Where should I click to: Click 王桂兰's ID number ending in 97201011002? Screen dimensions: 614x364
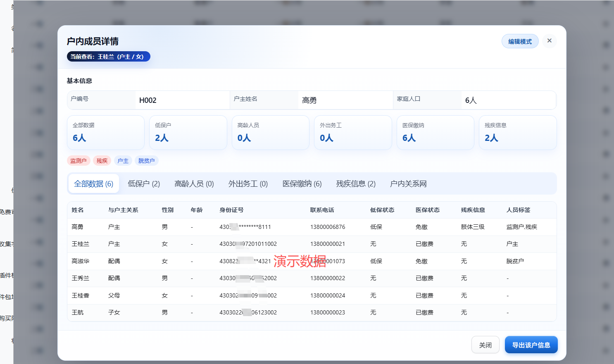coord(248,244)
